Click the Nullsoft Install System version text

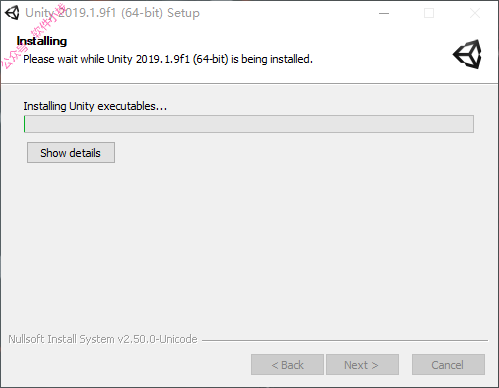(x=103, y=339)
